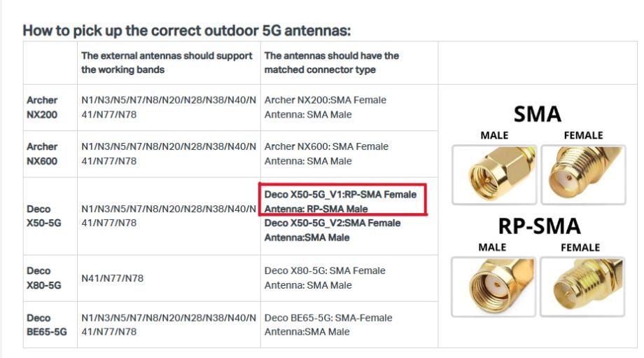The height and width of the screenshot is (358, 644).
Task: Click the N41/N77/N78 bands cell for Deco X80-5G
Action: point(112,278)
